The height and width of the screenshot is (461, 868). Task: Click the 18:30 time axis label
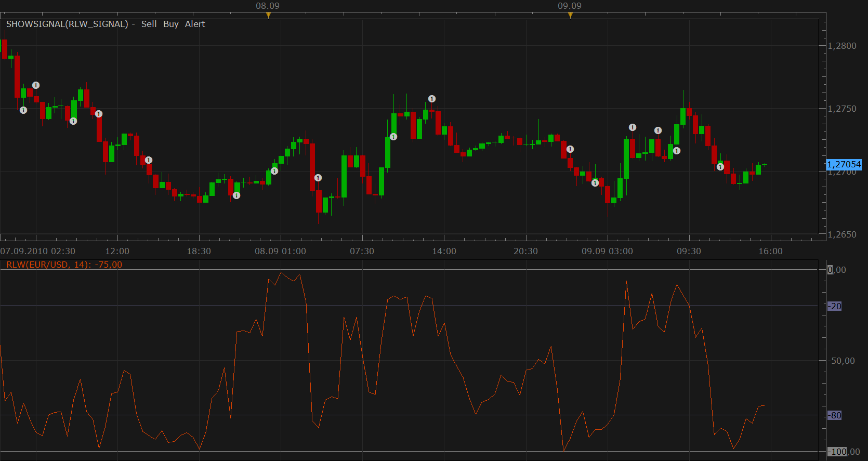pos(199,251)
